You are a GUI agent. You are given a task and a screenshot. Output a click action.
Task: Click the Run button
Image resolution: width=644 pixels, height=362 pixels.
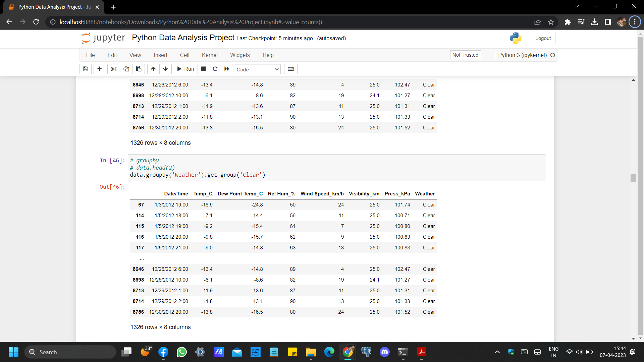[x=186, y=69]
